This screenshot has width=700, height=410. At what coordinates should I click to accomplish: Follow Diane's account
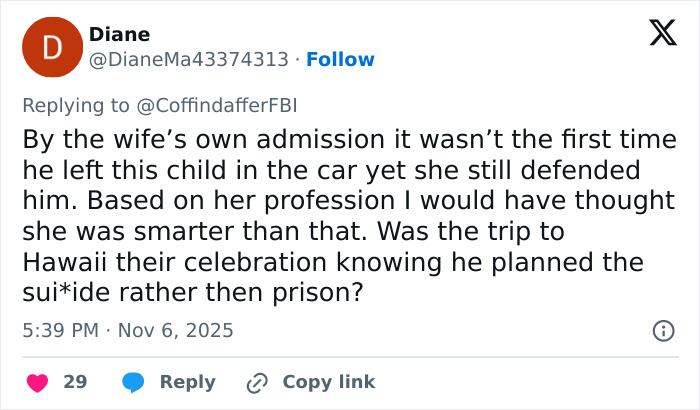340,59
